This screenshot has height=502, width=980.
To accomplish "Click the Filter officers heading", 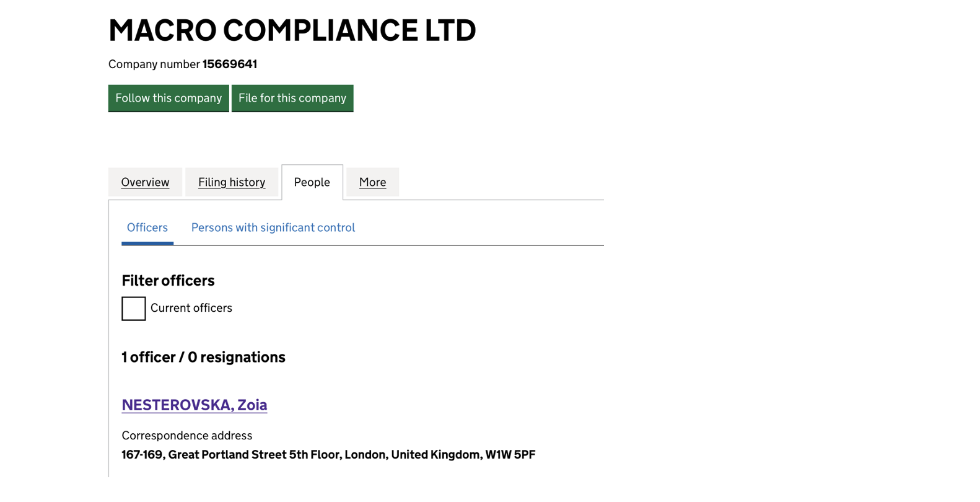I will click(168, 281).
